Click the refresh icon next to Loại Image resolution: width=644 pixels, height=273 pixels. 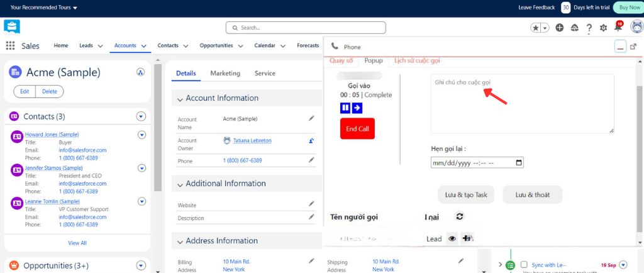(x=460, y=216)
